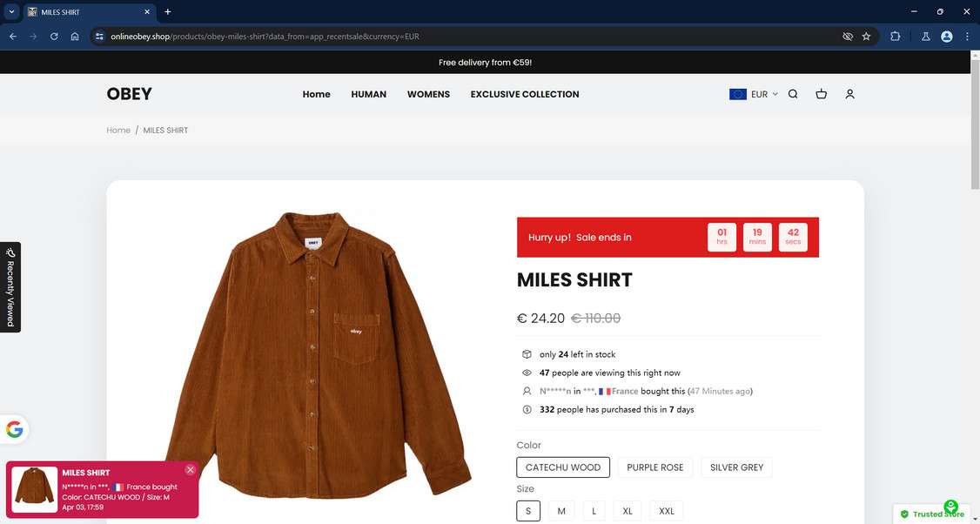This screenshot has width=980, height=524.
Task: Click the Google floating icon
Action: (15, 430)
